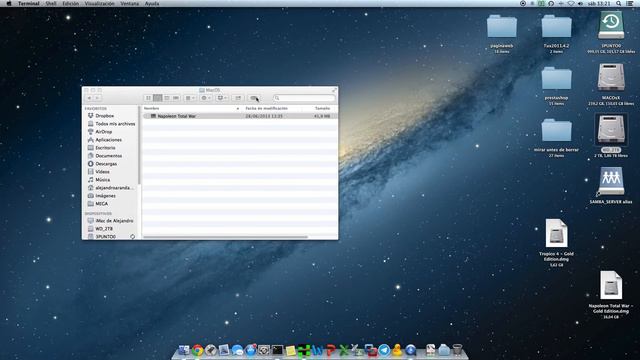Select the prestashop folder on desktop
The image size is (640, 360).
coord(556,78)
